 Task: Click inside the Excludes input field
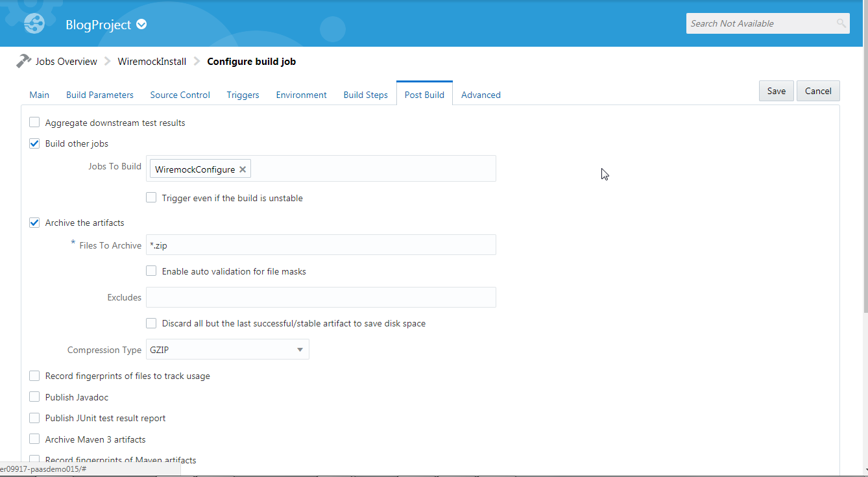[320, 297]
